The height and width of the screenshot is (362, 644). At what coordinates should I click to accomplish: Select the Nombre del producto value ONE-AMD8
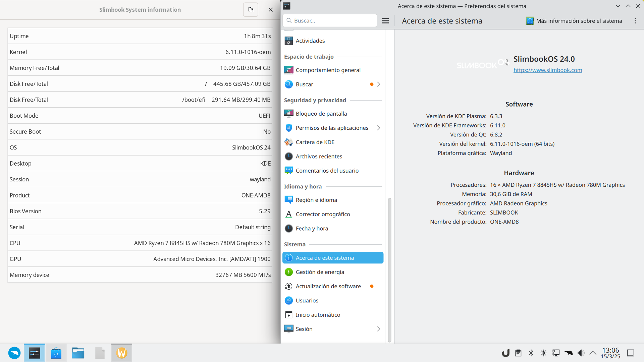pyautogui.click(x=504, y=222)
